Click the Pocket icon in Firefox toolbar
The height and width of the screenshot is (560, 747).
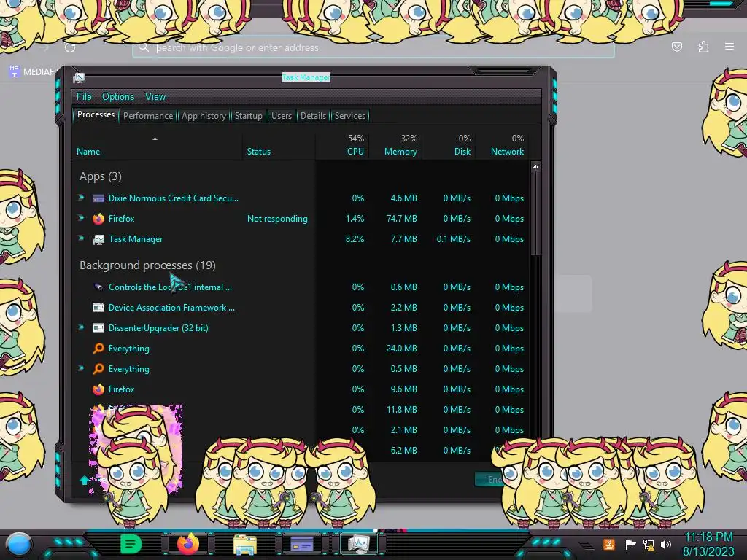677,47
